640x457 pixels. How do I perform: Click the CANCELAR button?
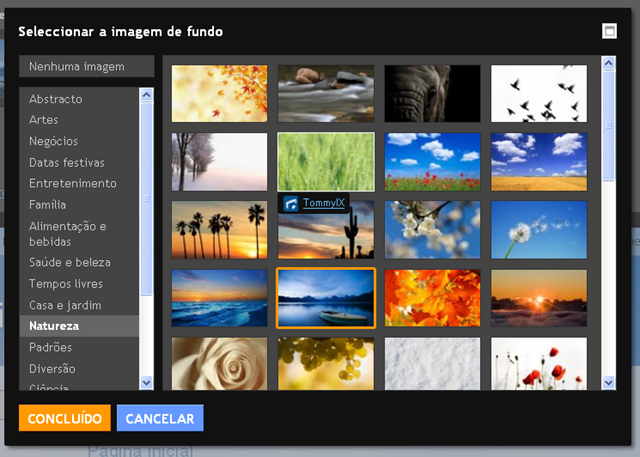pyautogui.click(x=160, y=418)
